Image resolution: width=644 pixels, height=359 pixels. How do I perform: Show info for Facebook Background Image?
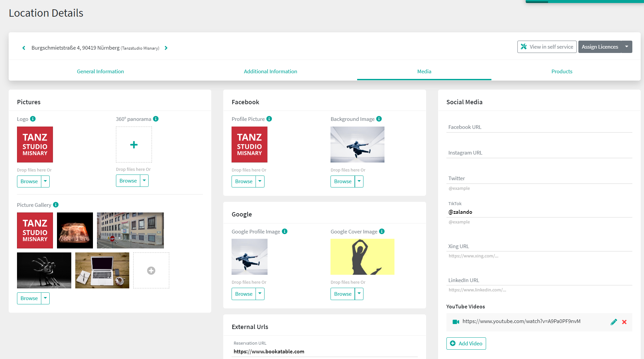(x=379, y=119)
